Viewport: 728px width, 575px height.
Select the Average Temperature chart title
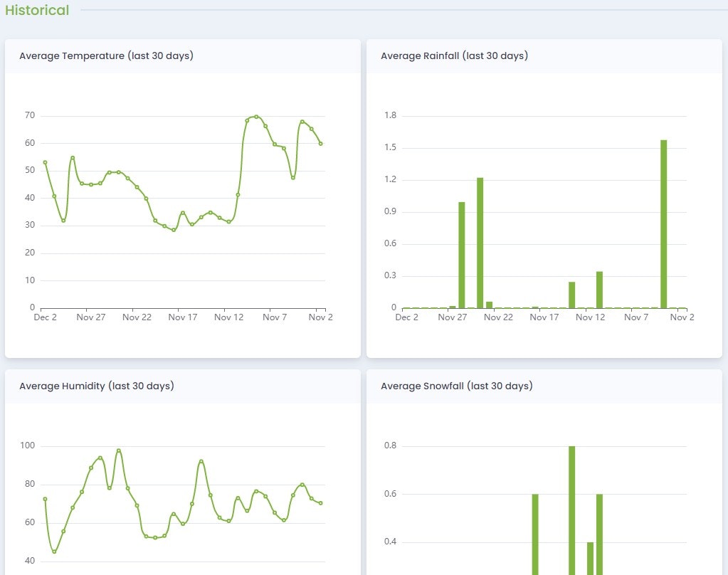tap(106, 56)
